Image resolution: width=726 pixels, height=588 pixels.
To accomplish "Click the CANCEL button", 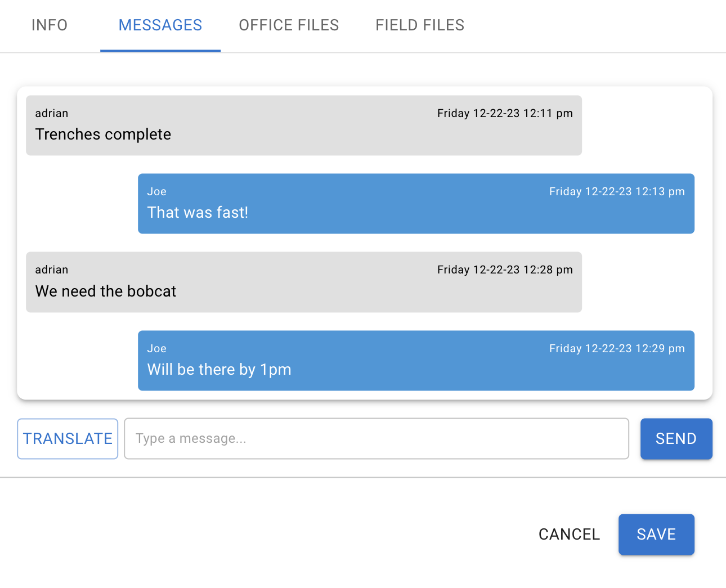I will pyautogui.click(x=569, y=535).
